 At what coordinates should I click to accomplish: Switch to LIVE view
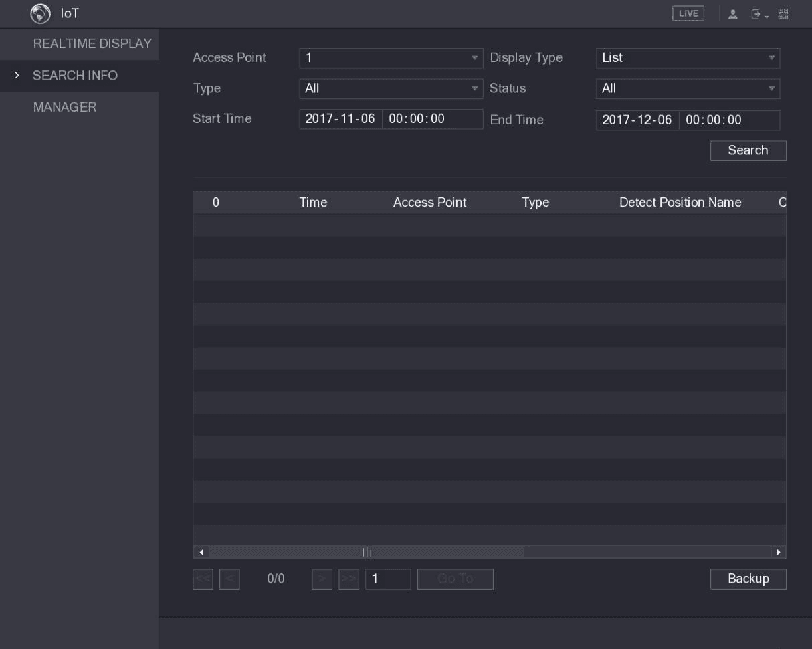coord(688,14)
